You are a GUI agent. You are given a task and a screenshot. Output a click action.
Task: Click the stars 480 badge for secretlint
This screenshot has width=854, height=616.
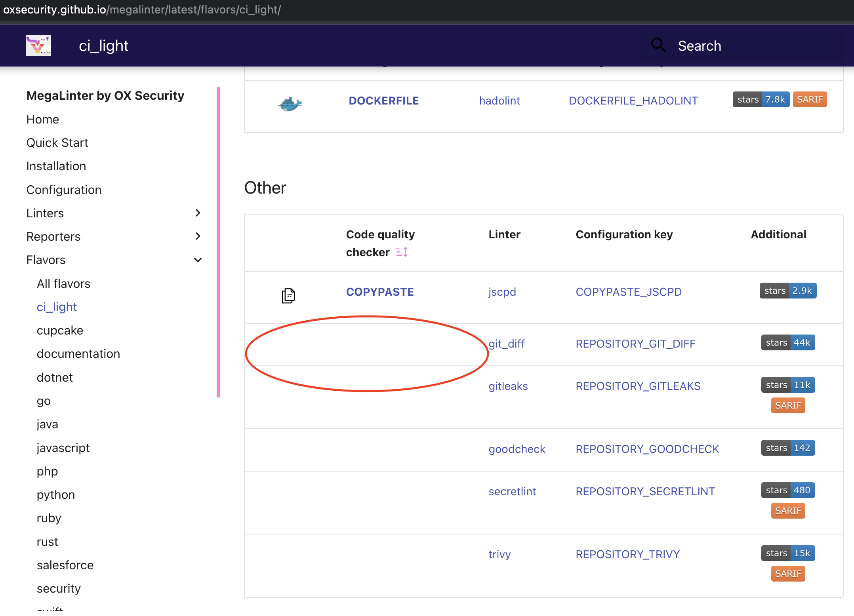point(787,490)
